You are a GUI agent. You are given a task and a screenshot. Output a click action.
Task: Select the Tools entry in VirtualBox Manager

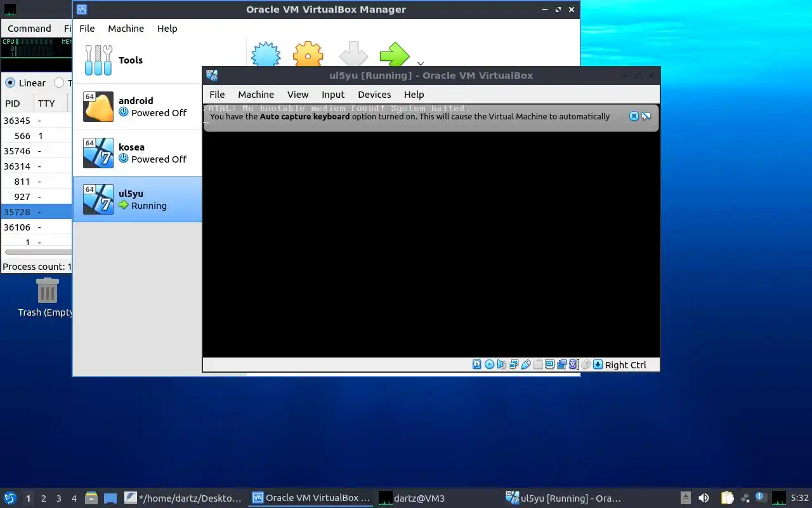coord(137,60)
